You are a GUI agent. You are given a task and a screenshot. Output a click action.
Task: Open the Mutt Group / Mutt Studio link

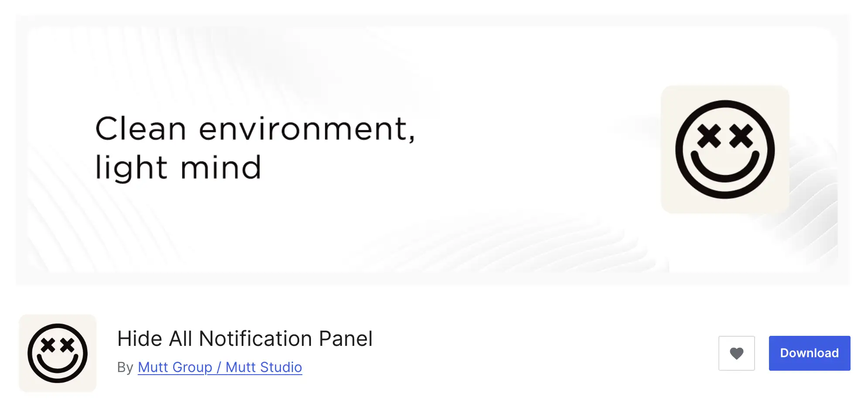220,367
